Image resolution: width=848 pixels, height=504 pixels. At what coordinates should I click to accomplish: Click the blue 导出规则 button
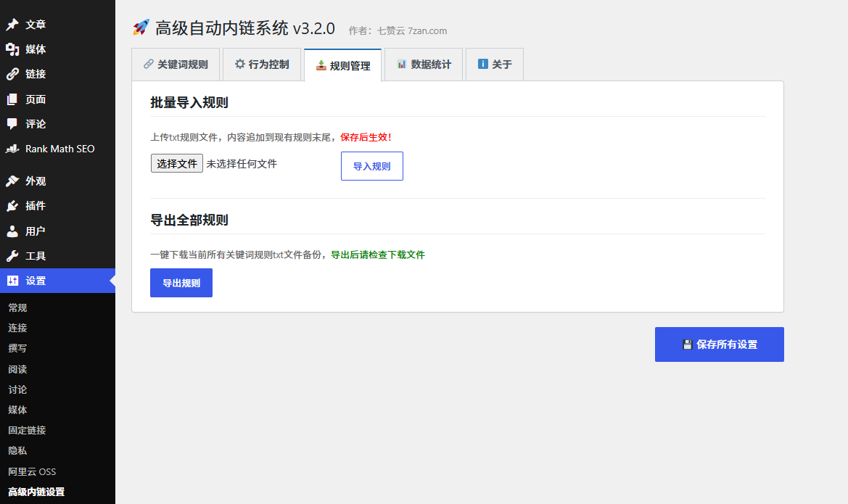coord(181,283)
